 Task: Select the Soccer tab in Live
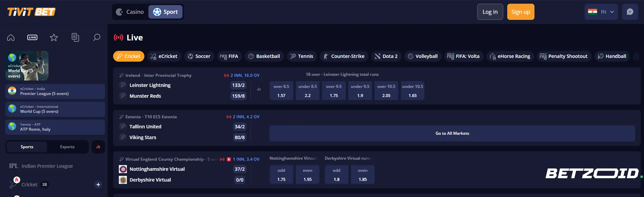tap(199, 56)
